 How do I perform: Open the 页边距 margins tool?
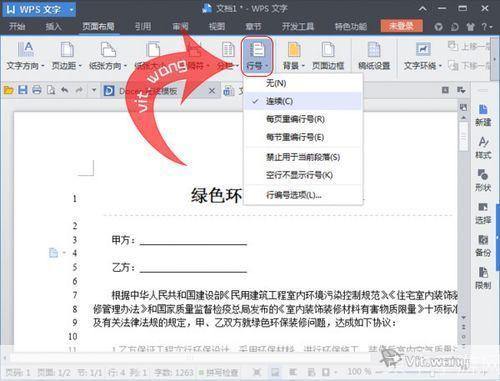67,56
